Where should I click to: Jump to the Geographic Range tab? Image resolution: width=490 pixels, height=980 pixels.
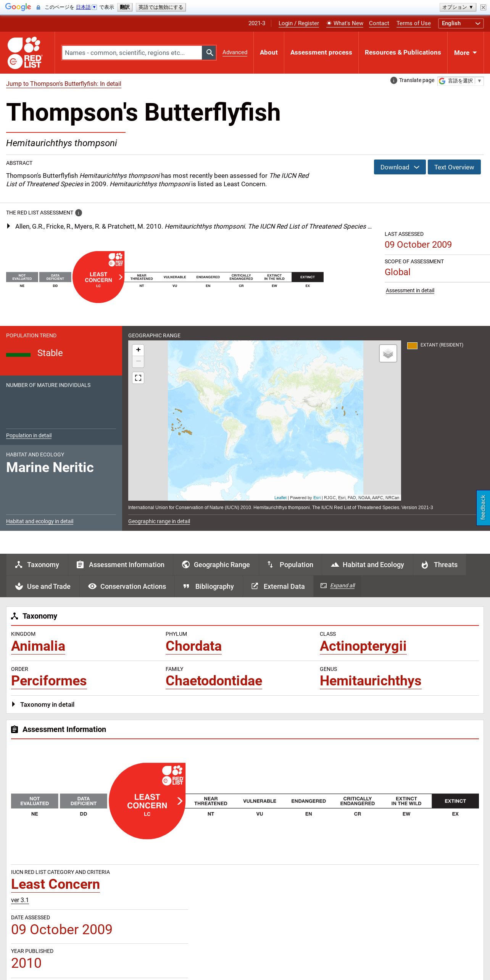click(216, 565)
